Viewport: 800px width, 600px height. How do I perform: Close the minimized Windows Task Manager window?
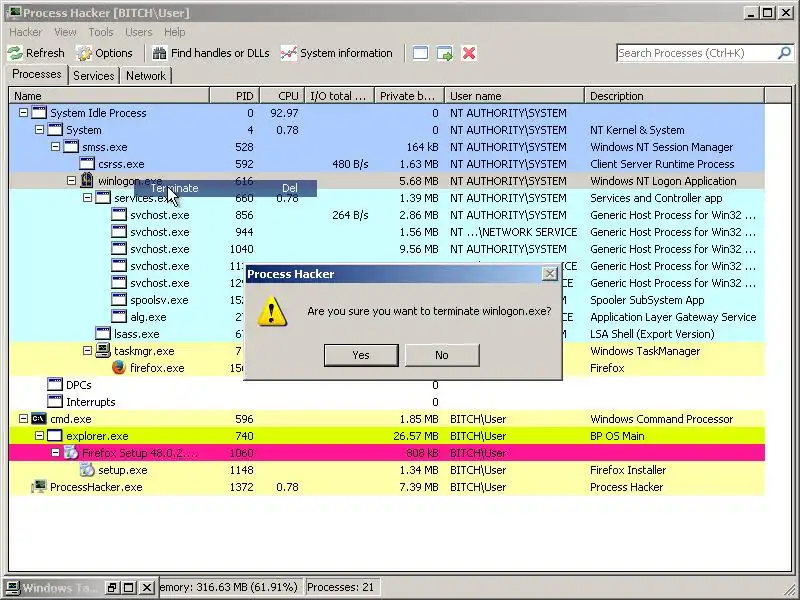pyautogui.click(x=146, y=588)
